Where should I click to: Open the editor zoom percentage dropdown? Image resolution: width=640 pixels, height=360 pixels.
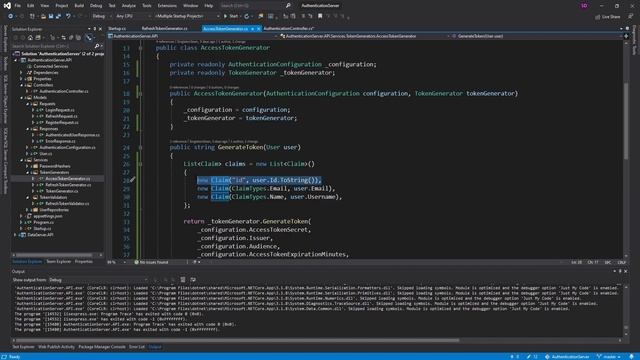tap(117, 262)
